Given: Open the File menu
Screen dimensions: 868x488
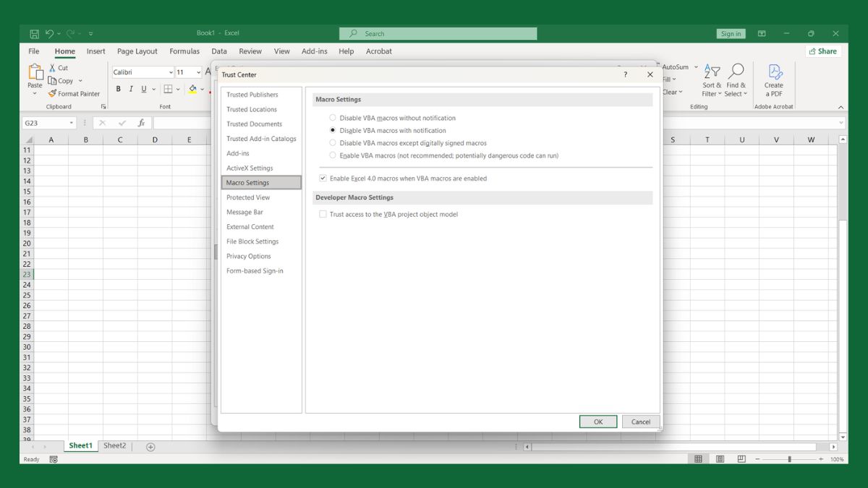Looking at the screenshot, I should click(x=34, y=51).
